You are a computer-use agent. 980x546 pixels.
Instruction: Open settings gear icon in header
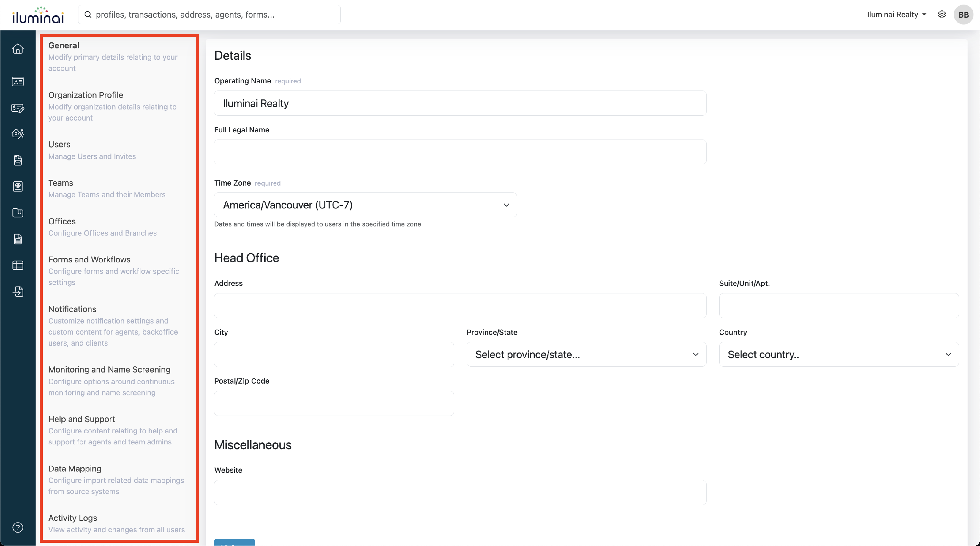point(941,14)
